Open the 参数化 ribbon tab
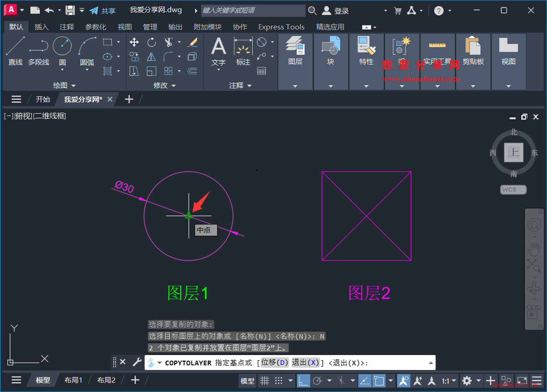Image resolution: width=547 pixels, height=392 pixels. click(x=95, y=27)
